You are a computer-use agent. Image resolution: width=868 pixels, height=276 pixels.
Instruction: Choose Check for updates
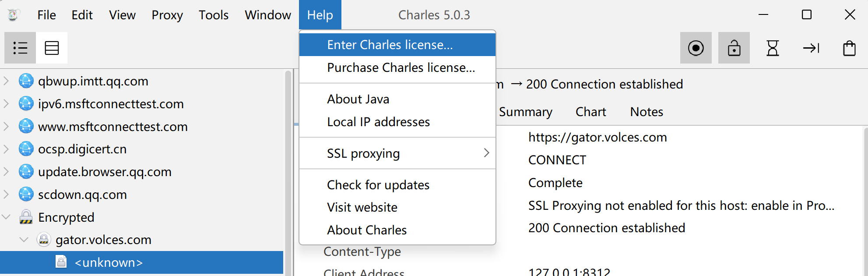pyautogui.click(x=397, y=185)
